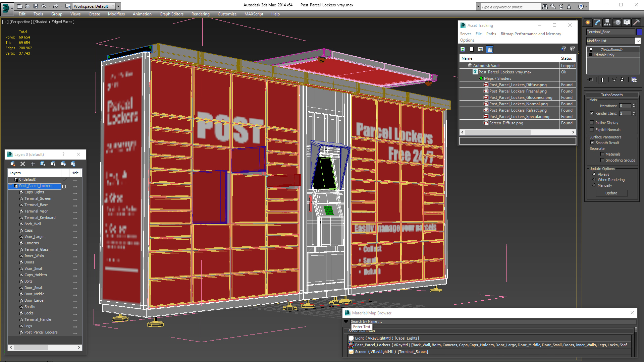644x362 pixels.
Task: Refresh the Asset Tracking list
Action: (x=463, y=49)
